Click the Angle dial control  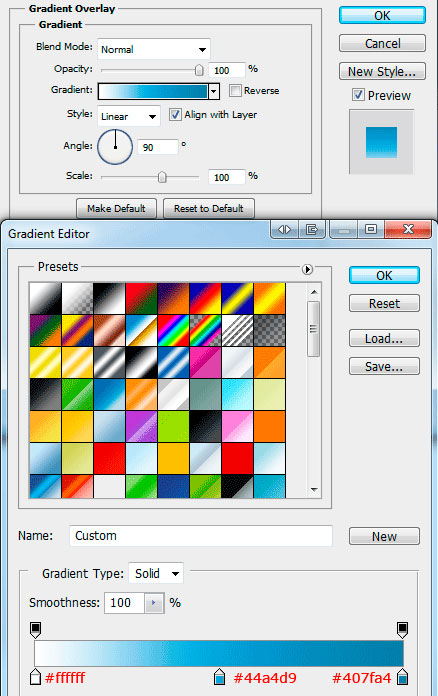point(115,147)
